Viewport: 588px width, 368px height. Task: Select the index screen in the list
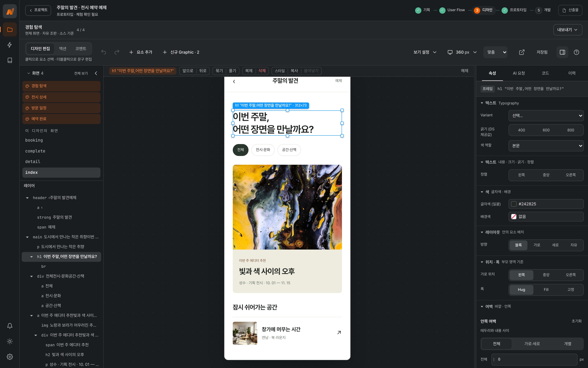(x=61, y=173)
